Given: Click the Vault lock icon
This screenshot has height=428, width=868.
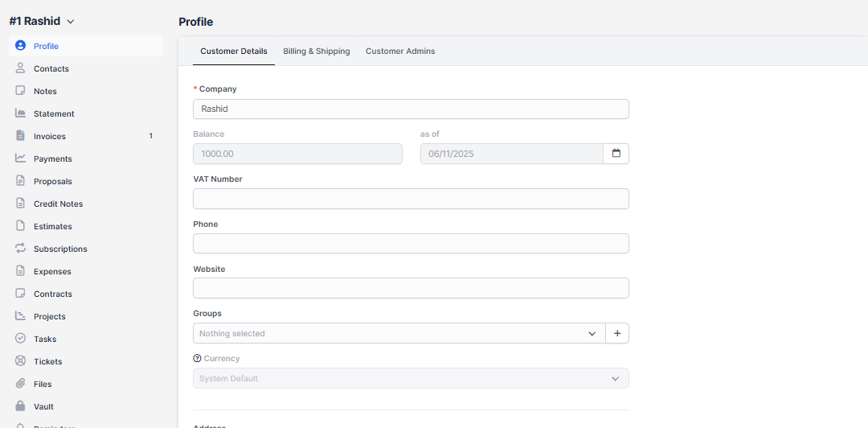Looking at the screenshot, I should tap(21, 406).
